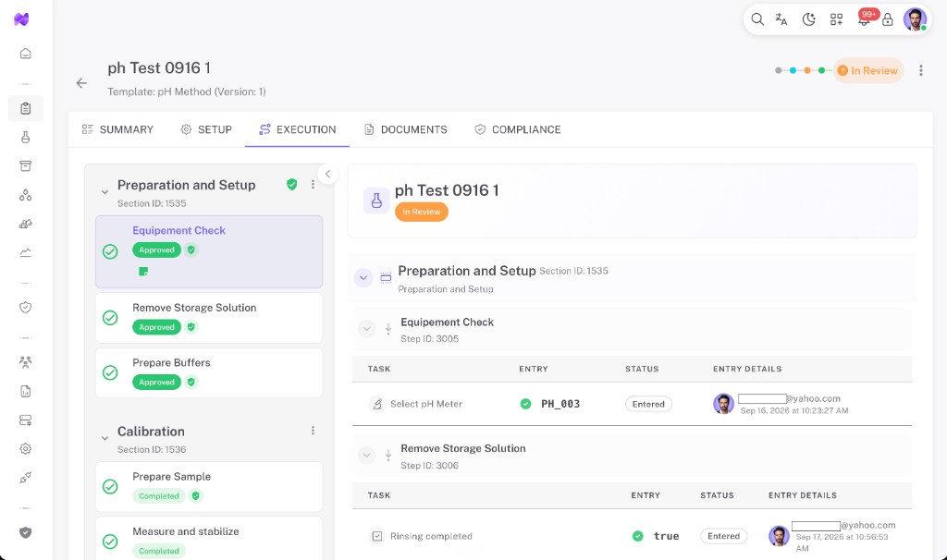Click the blue progress dot in the status tracker
947x560 pixels.
793,70
